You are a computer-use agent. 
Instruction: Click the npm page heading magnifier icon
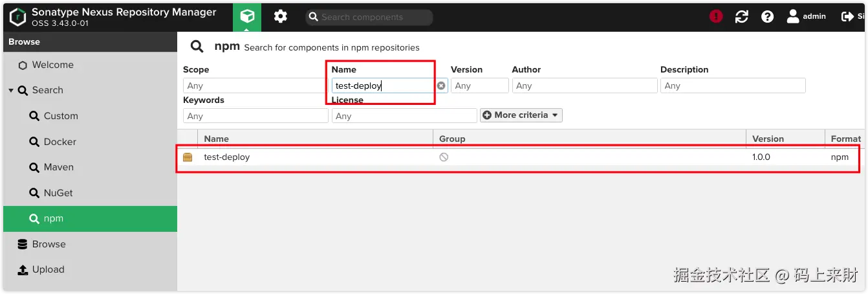[197, 47]
